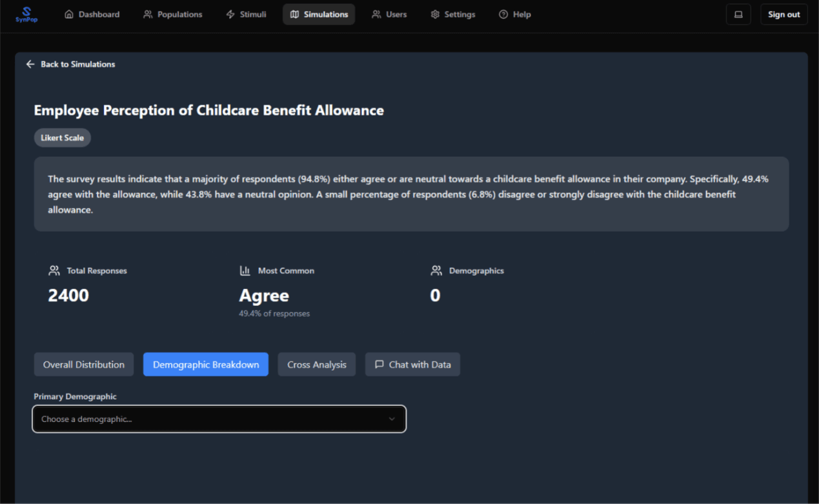Click the Stimuli lightning bolt icon
Screen dimensions: 819x504
(x=230, y=14)
